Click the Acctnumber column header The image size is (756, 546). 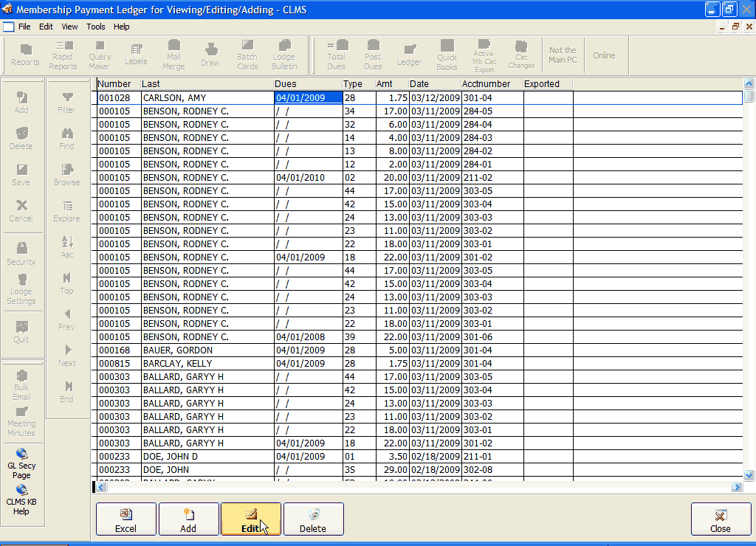click(486, 84)
